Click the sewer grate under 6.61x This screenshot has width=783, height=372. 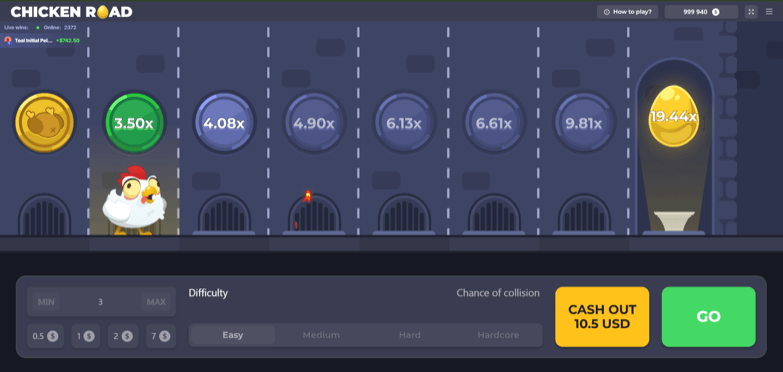(x=494, y=214)
